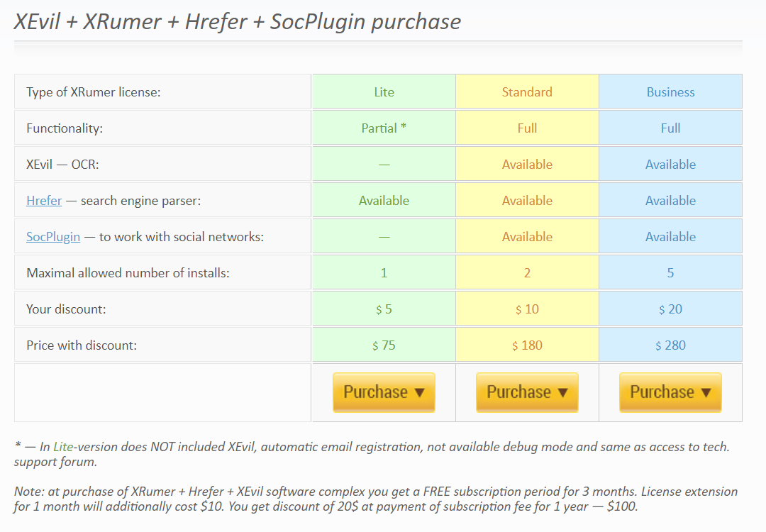Click the $ 5 Lite discount cell
Viewport: 766px width, 532px height.
coord(384,309)
